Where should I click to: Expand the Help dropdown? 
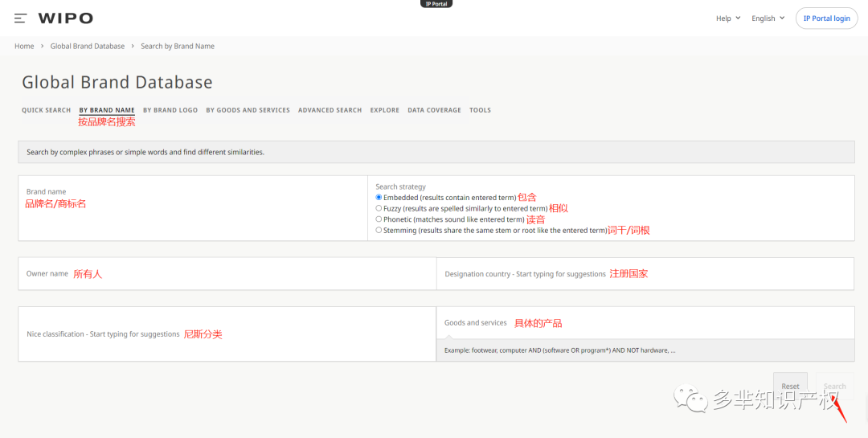coord(728,18)
